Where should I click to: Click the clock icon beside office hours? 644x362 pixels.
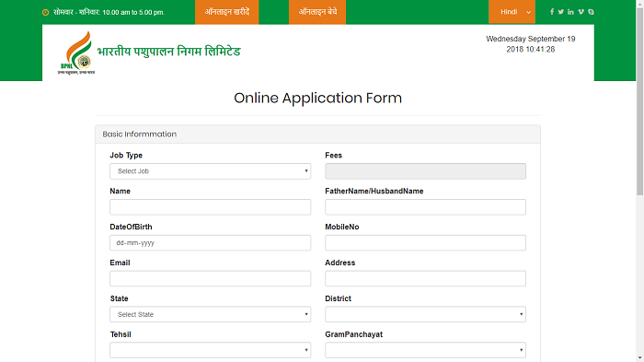click(x=46, y=12)
